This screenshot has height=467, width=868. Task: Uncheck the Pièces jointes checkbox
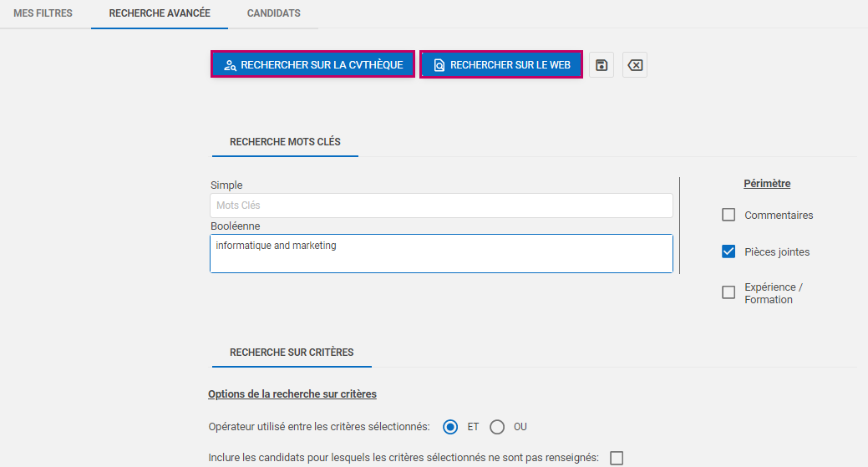[728, 251]
